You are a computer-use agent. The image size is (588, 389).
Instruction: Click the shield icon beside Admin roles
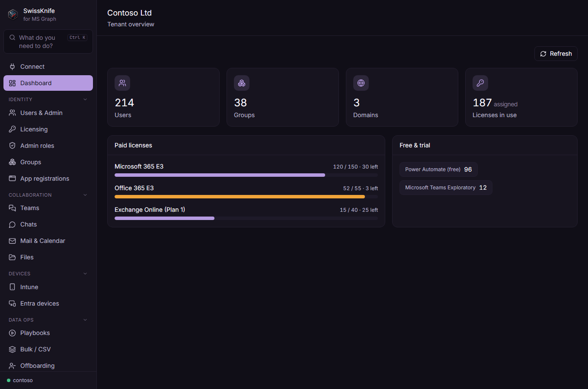pos(12,146)
